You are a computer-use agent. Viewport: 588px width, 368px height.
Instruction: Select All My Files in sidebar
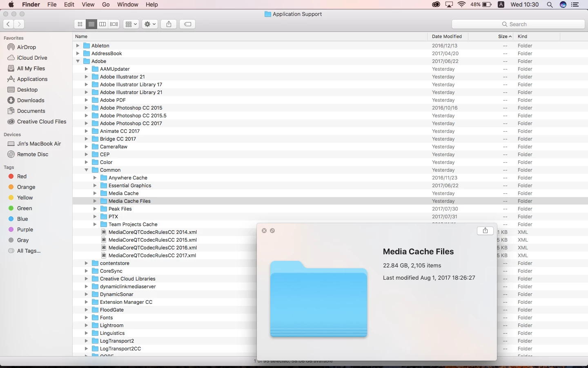coord(31,68)
